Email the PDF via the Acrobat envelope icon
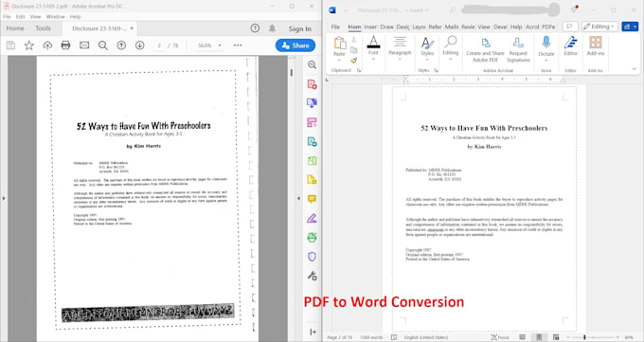The width and height of the screenshot is (644, 342). [84, 45]
